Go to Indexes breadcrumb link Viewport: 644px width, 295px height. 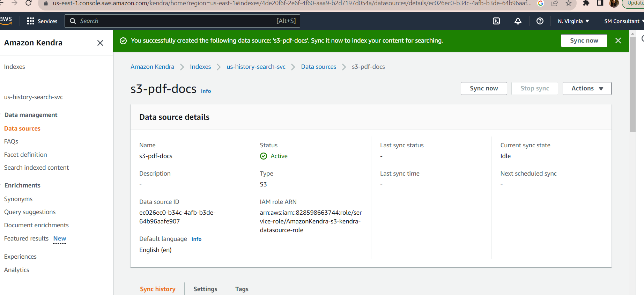[200, 67]
